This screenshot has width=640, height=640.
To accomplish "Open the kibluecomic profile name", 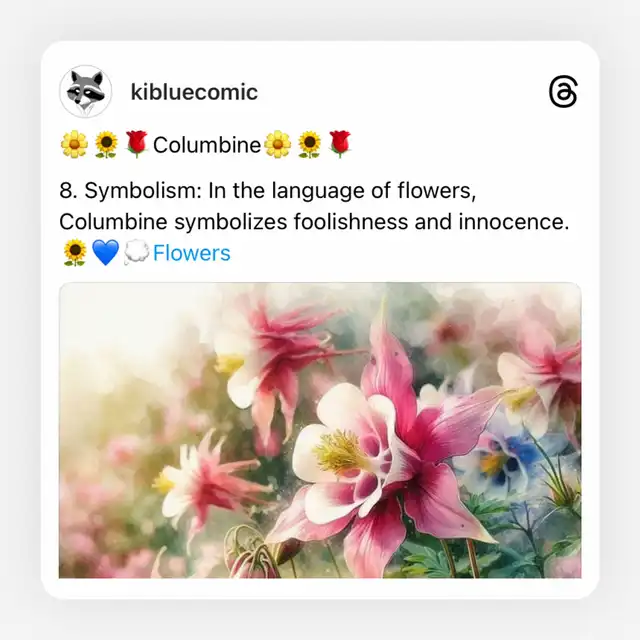I will click(194, 92).
